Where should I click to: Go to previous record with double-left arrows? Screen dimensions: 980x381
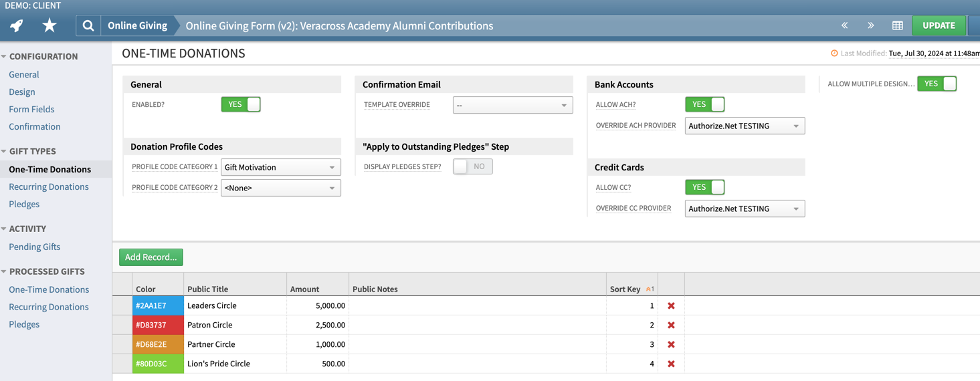coord(845,25)
